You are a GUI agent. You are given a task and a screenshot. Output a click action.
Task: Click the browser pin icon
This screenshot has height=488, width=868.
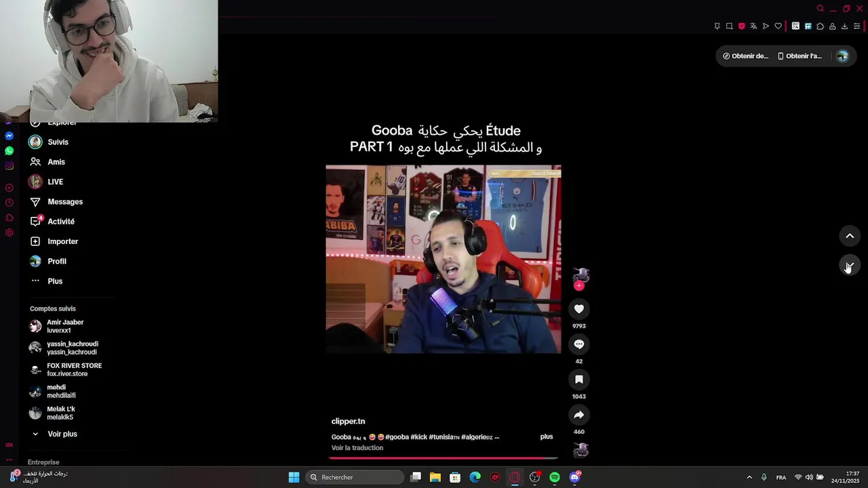pyautogui.click(x=717, y=26)
